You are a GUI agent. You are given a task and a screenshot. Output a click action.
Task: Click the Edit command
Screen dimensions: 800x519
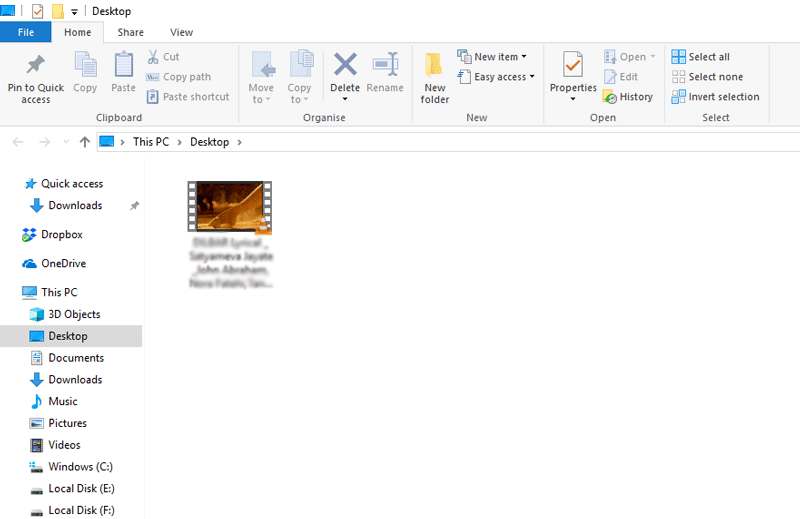click(x=621, y=77)
